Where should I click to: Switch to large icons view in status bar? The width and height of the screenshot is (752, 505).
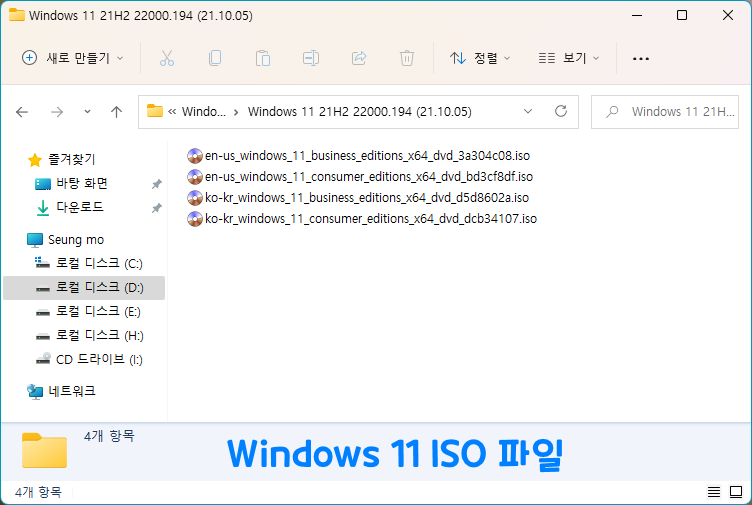[x=736, y=492]
